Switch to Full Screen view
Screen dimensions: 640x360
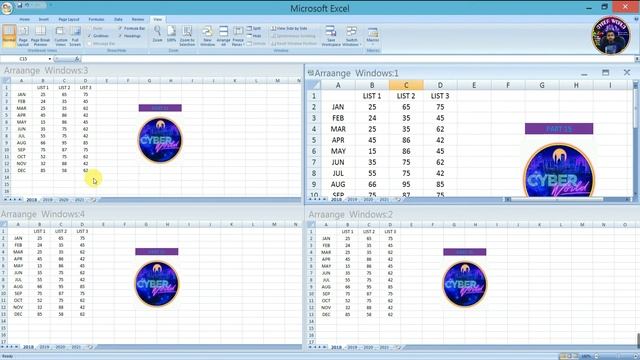coord(75,36)
